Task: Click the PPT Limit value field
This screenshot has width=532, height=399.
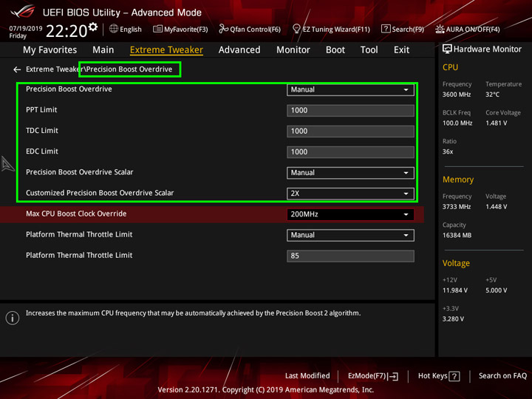Action: tap(350, 111)
